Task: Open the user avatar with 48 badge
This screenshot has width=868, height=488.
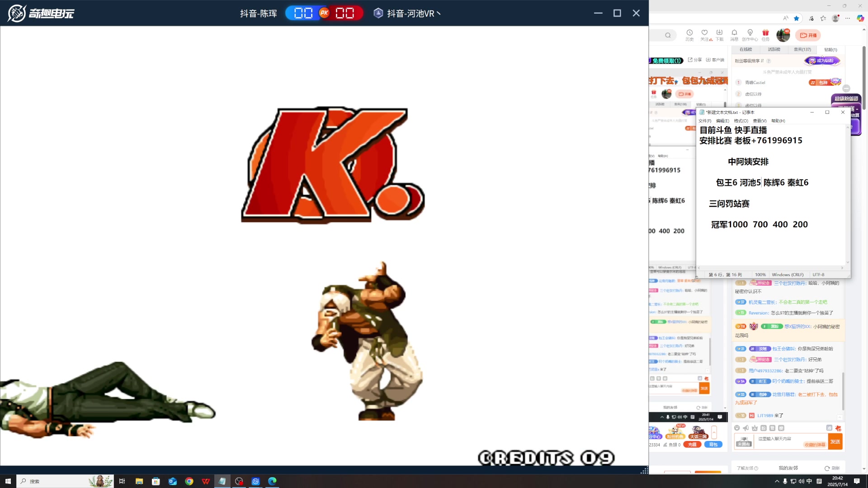Action: [783, 35]
